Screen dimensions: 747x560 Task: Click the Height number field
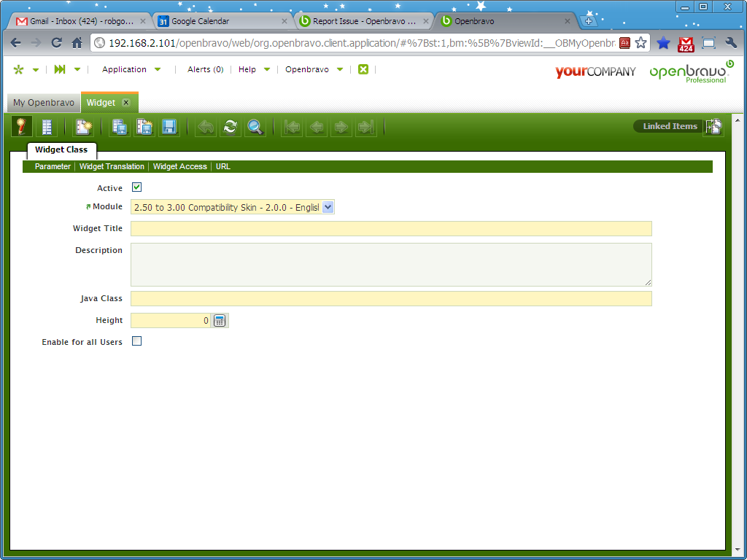[x=171, y=321]
